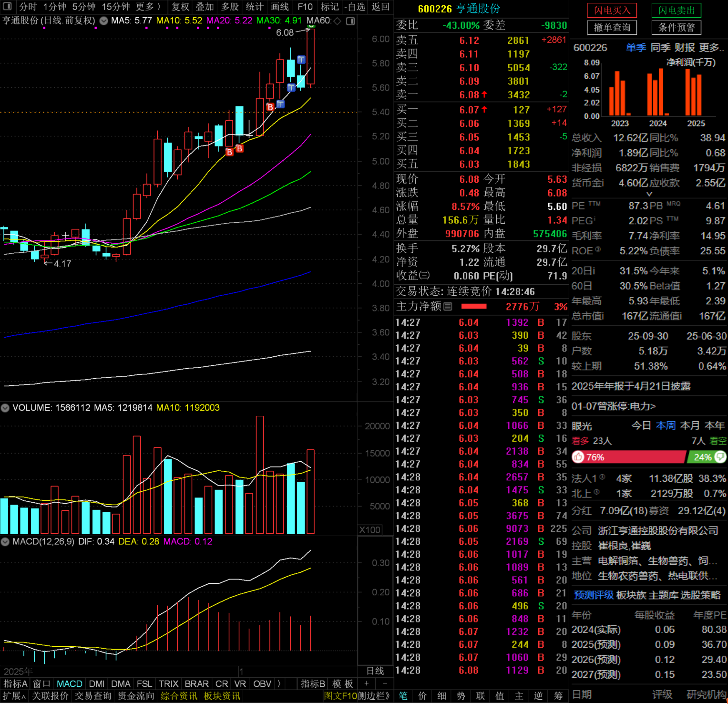Click the info icon next to 法人1

tap(602, 477)
